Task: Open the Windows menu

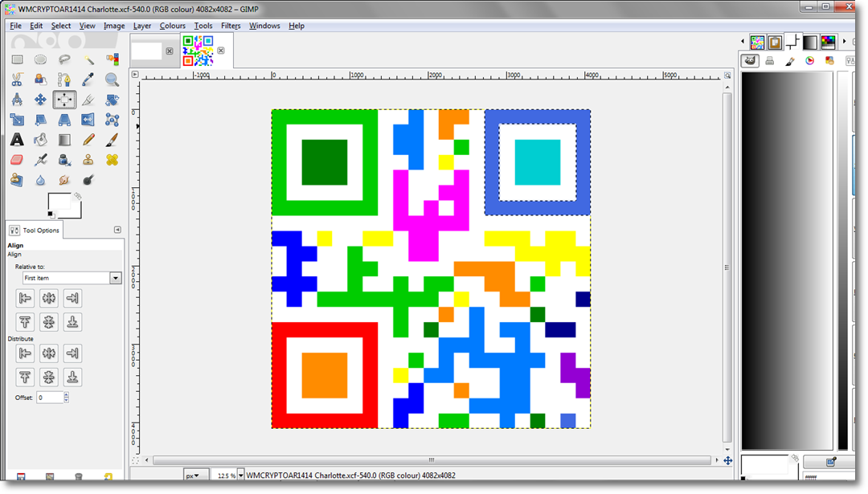Action: click(x=264, y=26)
